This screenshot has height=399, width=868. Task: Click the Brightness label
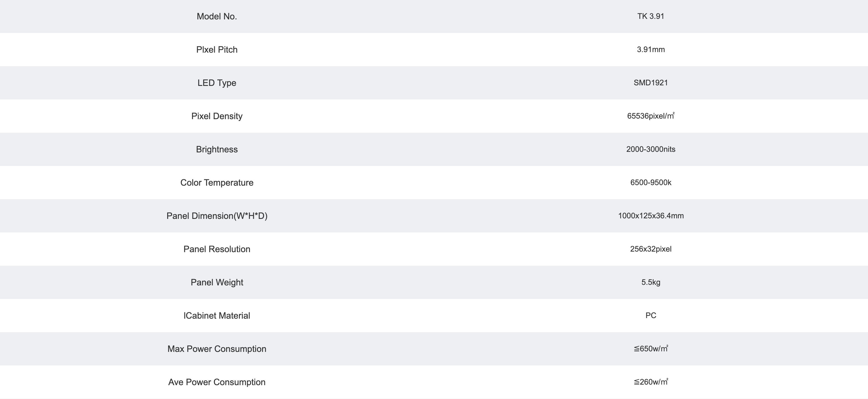tap(217, 149)
